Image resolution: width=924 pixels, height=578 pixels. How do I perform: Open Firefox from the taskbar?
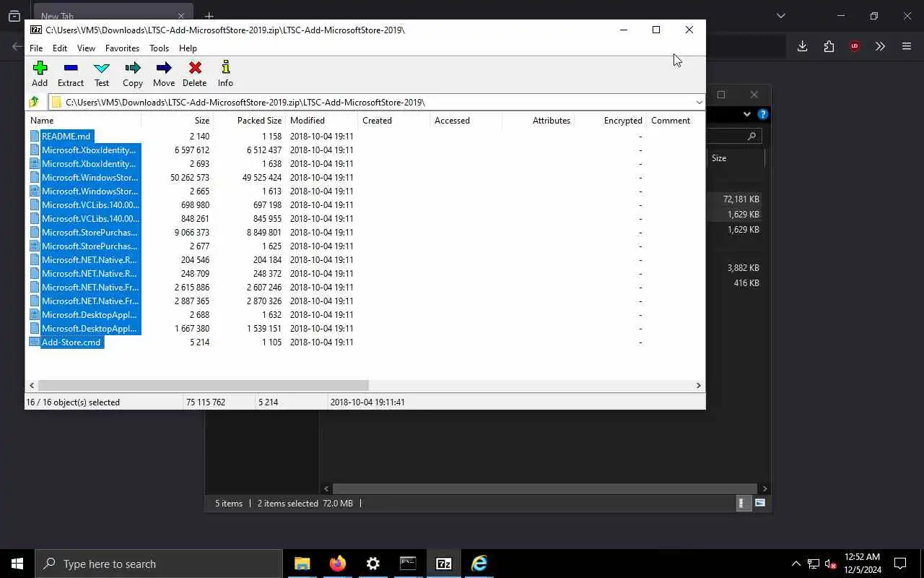338,564
